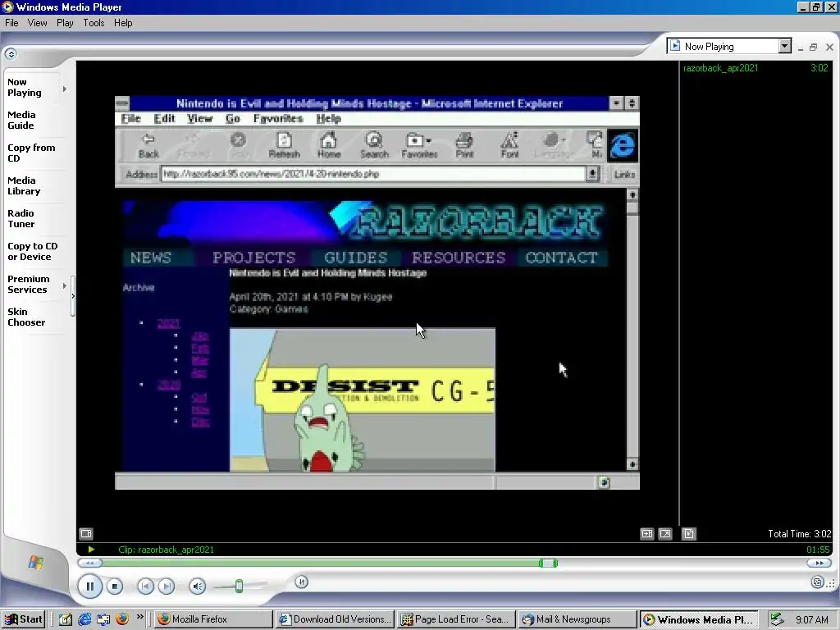This screenshot has height=630, width=840.
Task: Click the green play status indicator
Action: [91, 550]
